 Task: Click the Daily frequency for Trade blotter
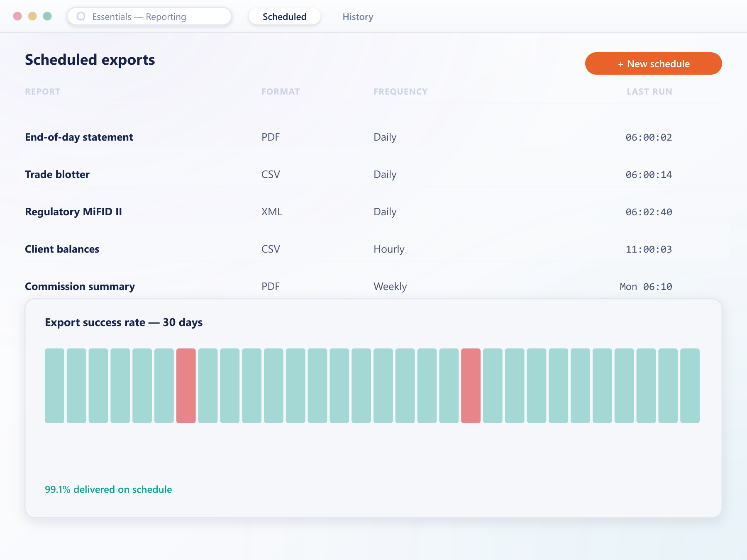385,175
